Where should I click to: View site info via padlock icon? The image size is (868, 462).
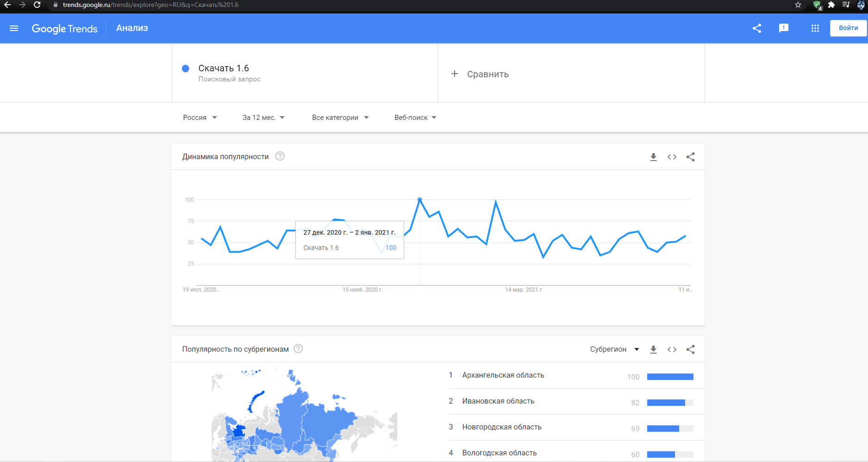[56, 5]
